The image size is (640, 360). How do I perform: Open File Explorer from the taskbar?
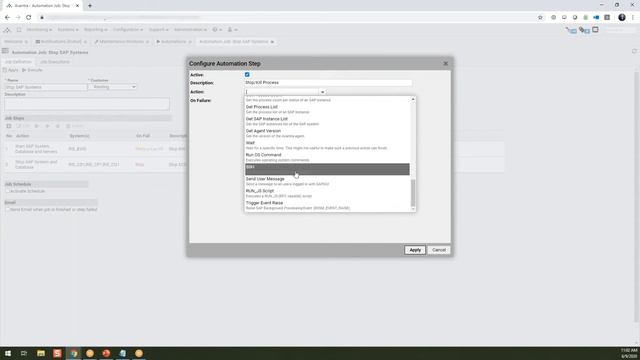point(41,353)
